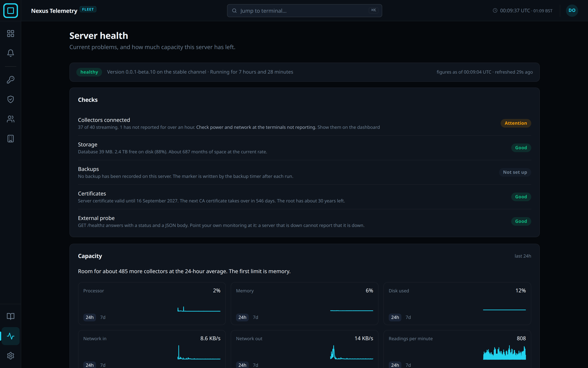Follow the Show them on the dashboard link
588x368 pixels.
click(349, 127)
